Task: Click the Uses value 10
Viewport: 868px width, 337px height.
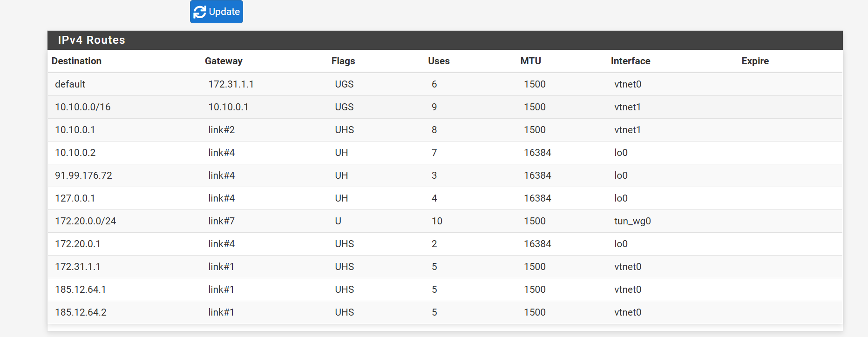Action: click(x=437, y=221)
